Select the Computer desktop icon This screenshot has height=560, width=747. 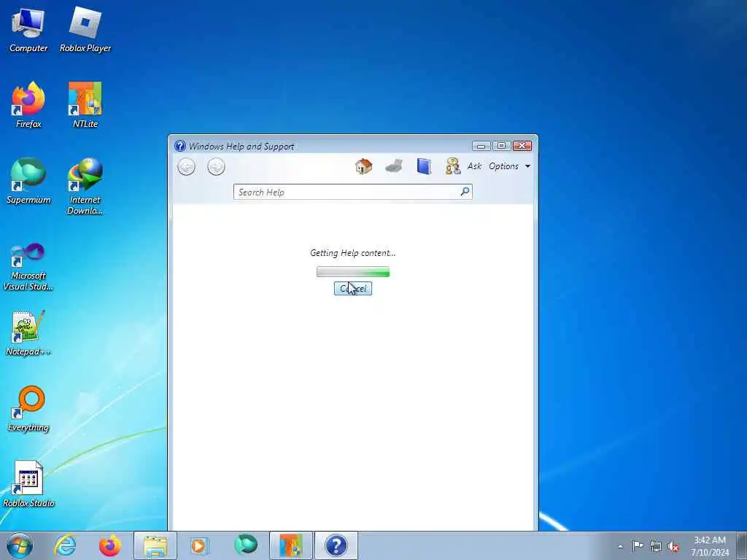click(28, 31)
